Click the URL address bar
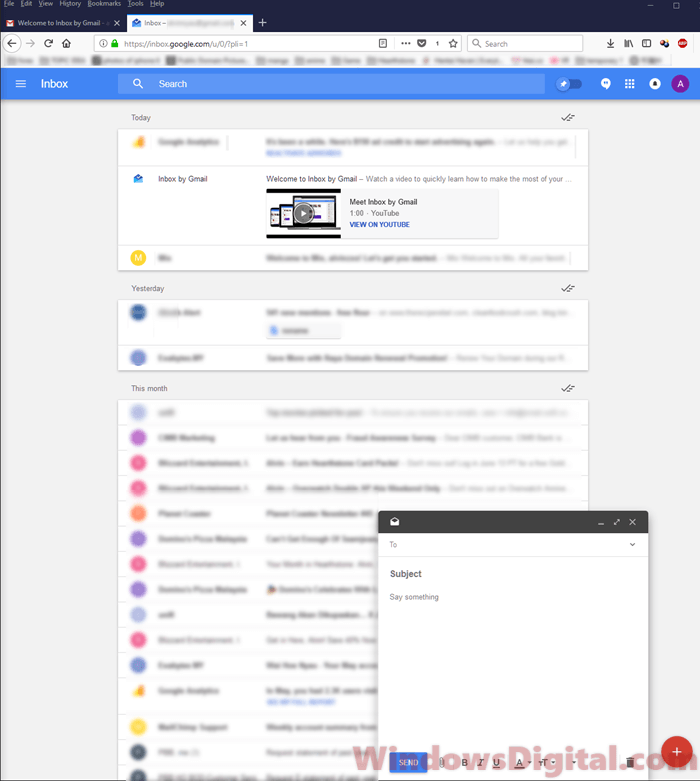 coord(247,44)
